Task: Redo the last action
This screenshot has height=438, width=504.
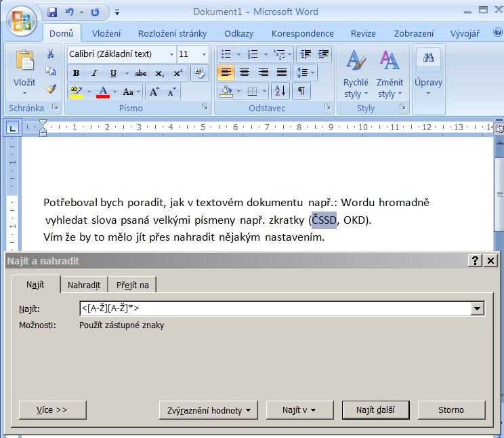Action: (x=95, y=12)
